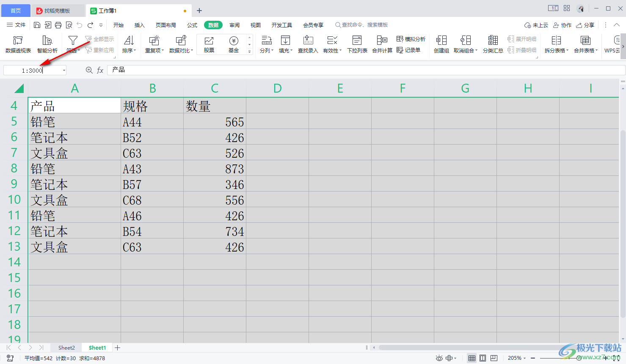This screenshot has height=364, width=626.
Task: Open 分类汇总 subtotal tool
Action: pyautogui.click(x=493, y=44)
